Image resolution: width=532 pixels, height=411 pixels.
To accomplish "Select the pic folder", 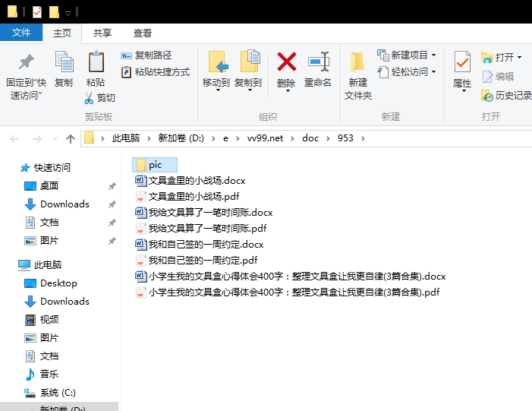I will click(x=155, y=165).
